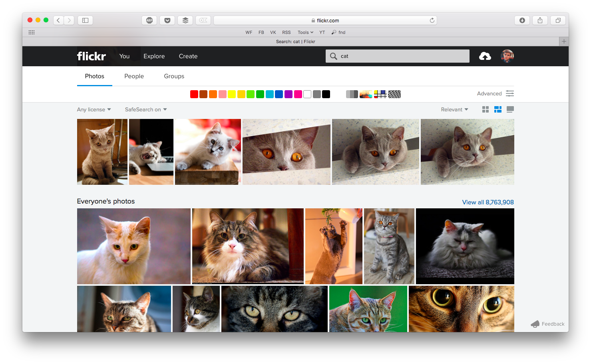The image size is (591, 364).
Task: Open the Relevant sort dropdown
Action: (x=454, y=109)
